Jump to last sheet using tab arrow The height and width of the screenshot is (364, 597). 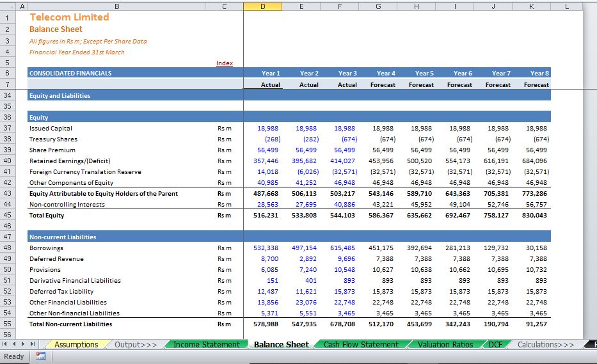(x=33, y=344)
